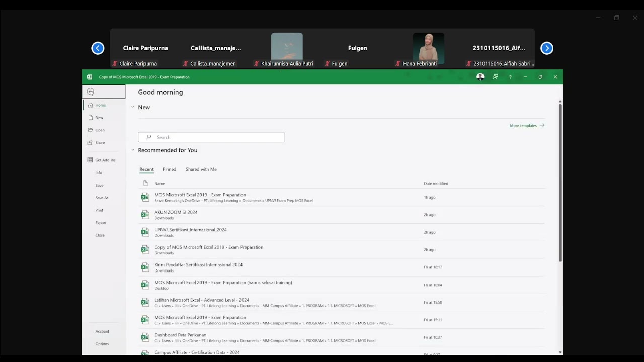This screenshot has height=362, width=644.
Task: Switch to the Shared with Me tab
Action: (x=201, y=169)
